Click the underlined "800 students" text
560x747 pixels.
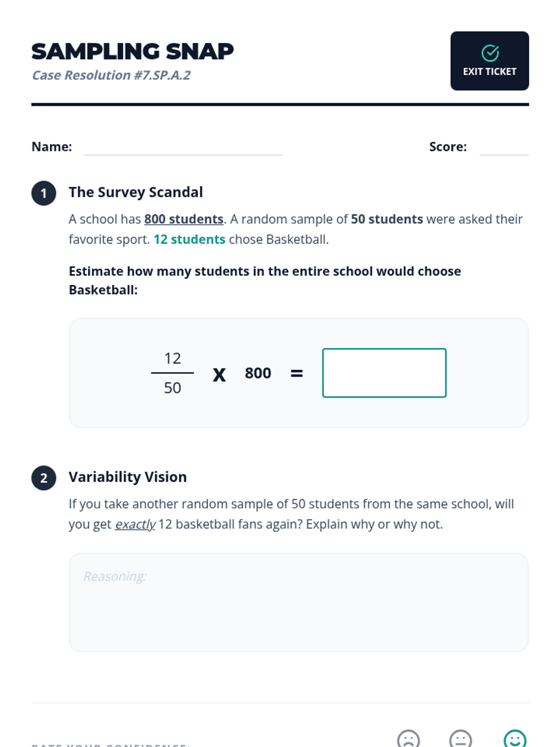click(x=184, y=219)
